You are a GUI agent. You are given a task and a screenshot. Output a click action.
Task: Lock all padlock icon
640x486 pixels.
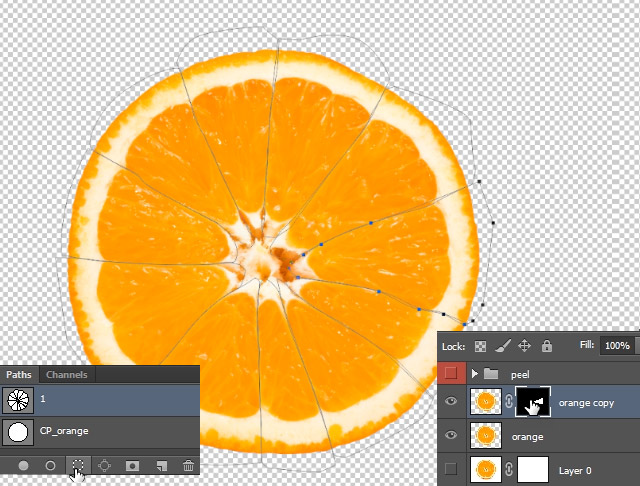tap(547, 346)
